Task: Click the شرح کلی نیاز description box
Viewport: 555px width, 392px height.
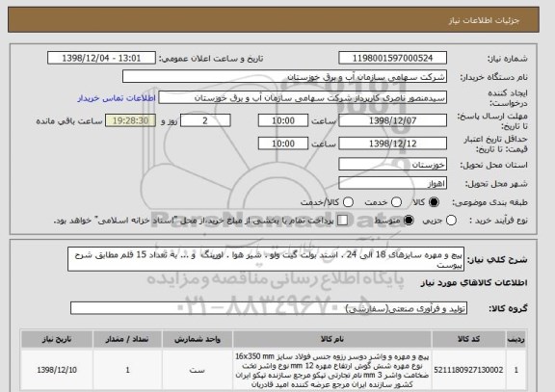Action: coord(266,259)
